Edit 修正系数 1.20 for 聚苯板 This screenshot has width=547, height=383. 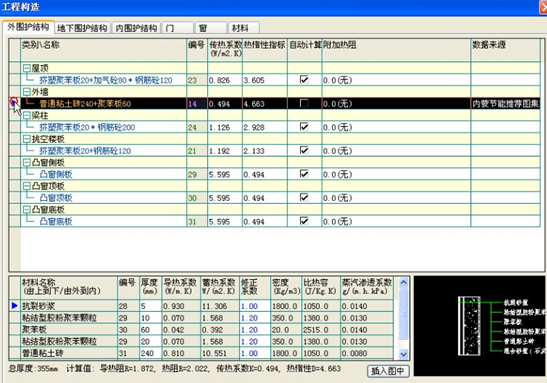(255, 330)
